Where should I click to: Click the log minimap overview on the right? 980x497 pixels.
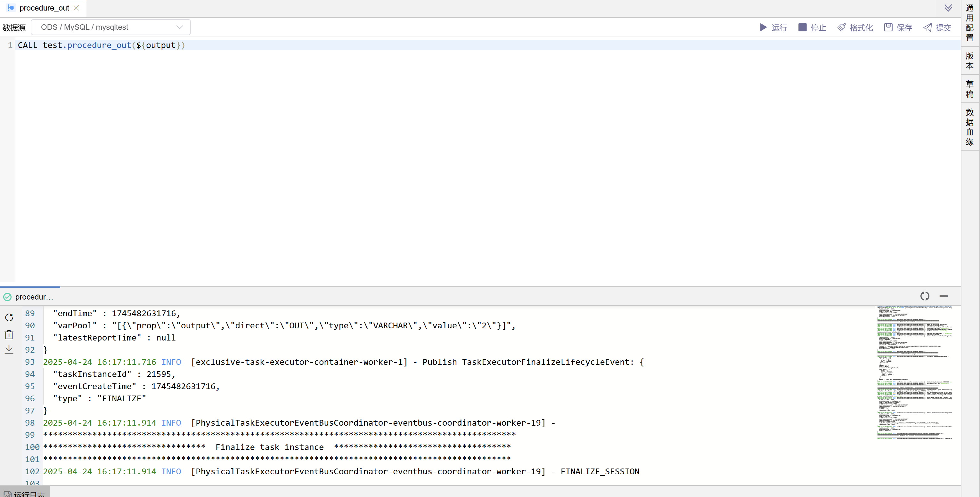[x=915, y=373]
